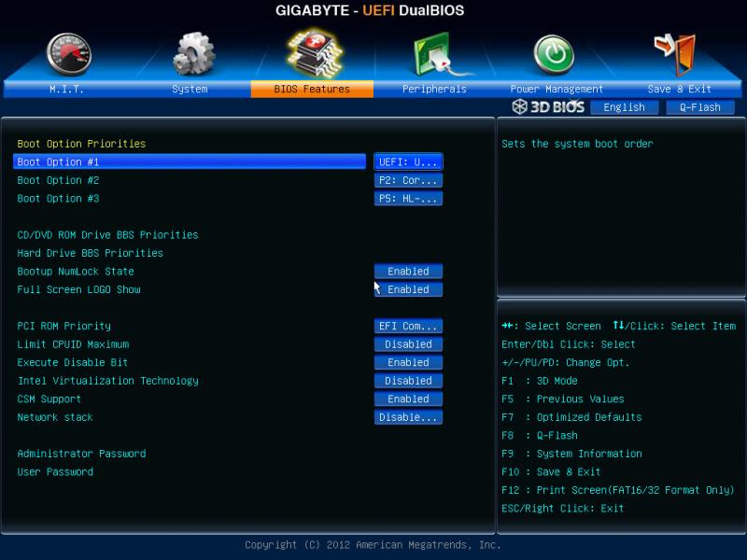Select the Boot Option #2 label
Image resolution: width=747 pixels, height=560 pixels.
[x=58, y=180]
